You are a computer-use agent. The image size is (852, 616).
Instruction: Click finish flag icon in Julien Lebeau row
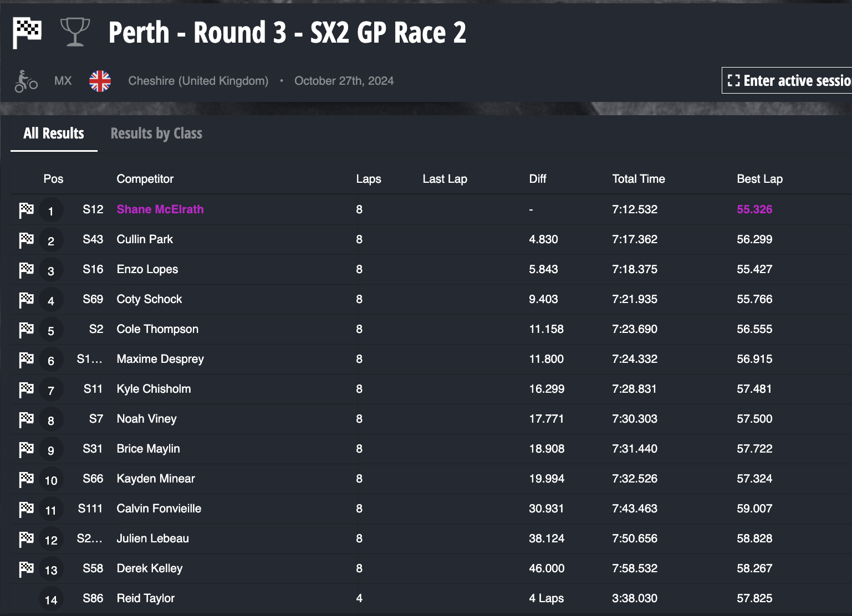click(x=26, y=539)
